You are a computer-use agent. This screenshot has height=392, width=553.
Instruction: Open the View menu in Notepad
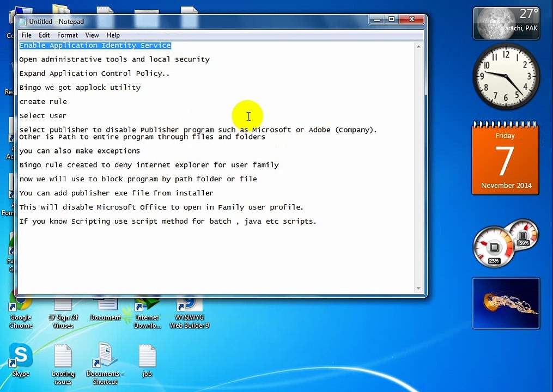coord(92,35)
